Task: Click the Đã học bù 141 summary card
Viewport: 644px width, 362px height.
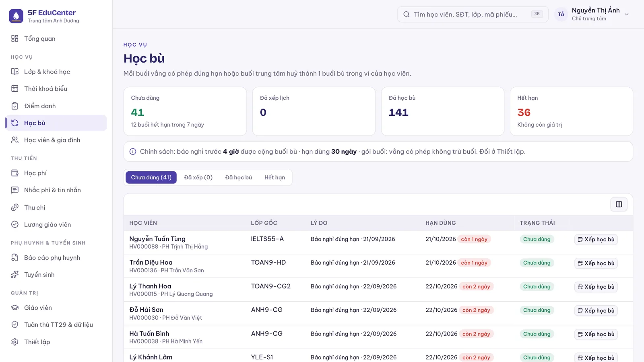Action: pos(442,111)
